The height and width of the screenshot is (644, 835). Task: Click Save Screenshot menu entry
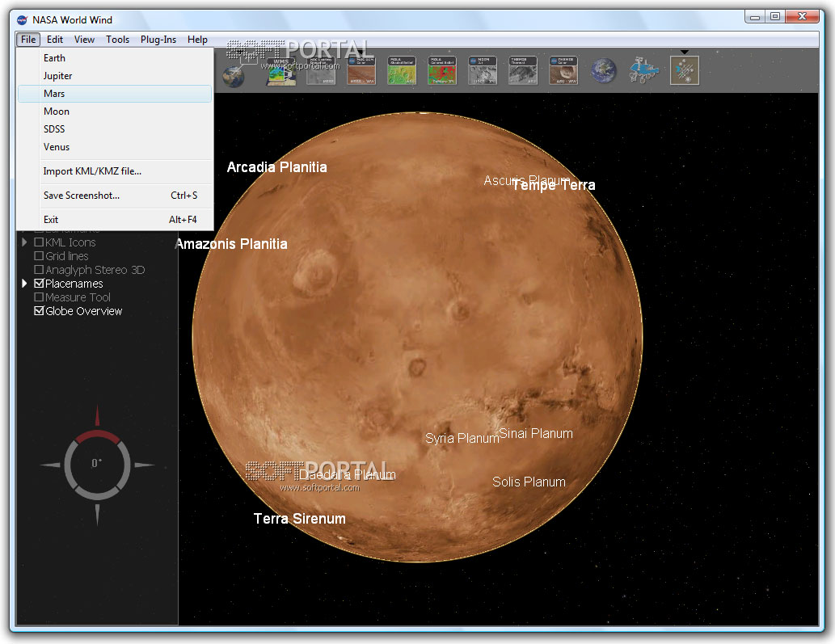coord(82,196)
